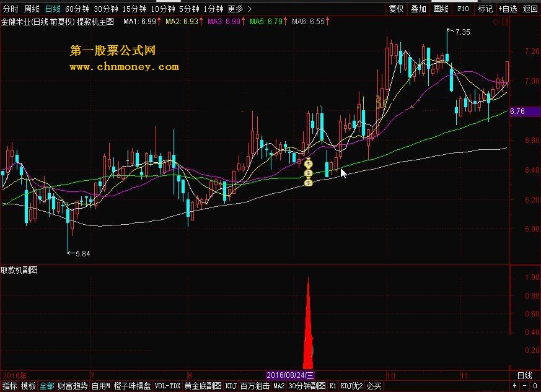Select the MA6: 6.55 moving average label
The width and height of the screenshot is (541, 392).
310,22
